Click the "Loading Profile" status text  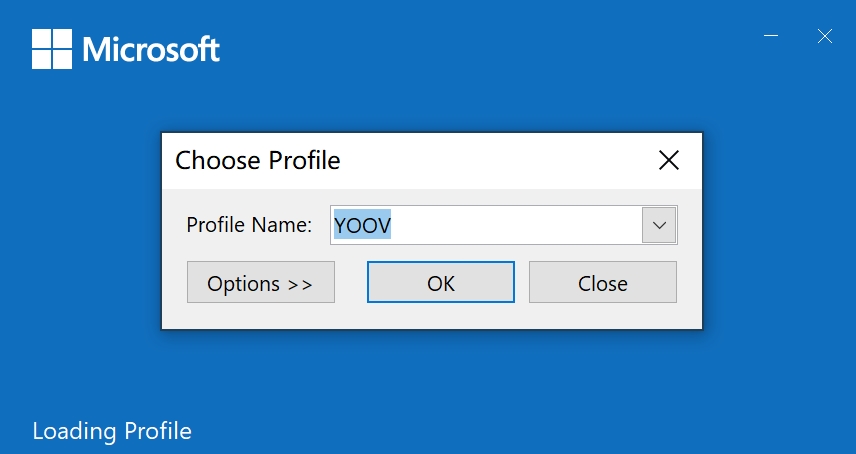tap(111, 432)
